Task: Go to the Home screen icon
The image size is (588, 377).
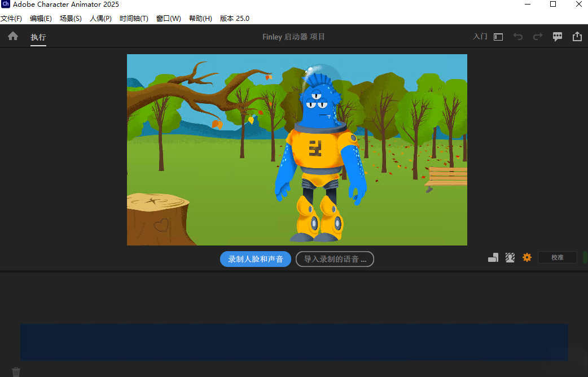Action: (x=13, y=36)
